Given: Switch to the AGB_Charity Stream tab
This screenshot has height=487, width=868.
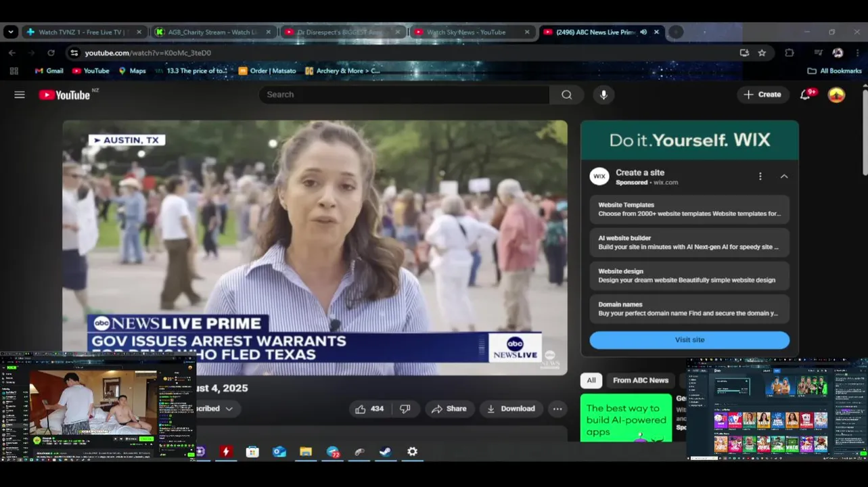Looking at the screenshot, I should 212,32.
